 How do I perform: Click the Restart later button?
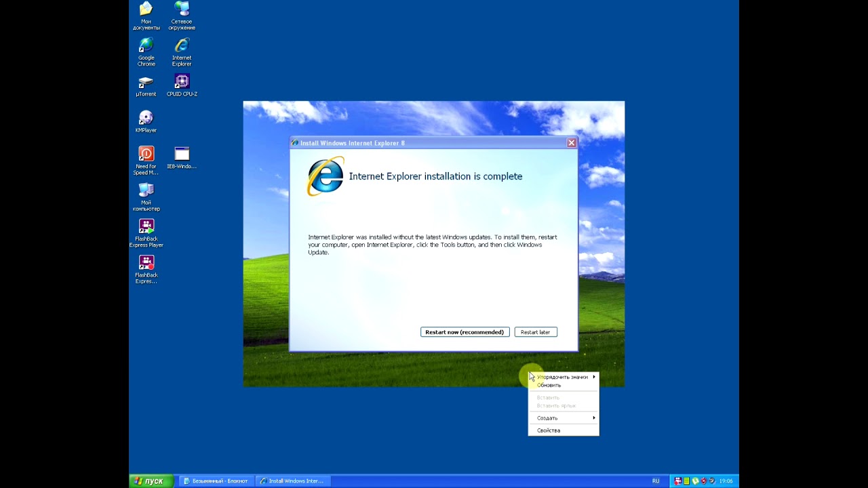[x=536, y=332]
